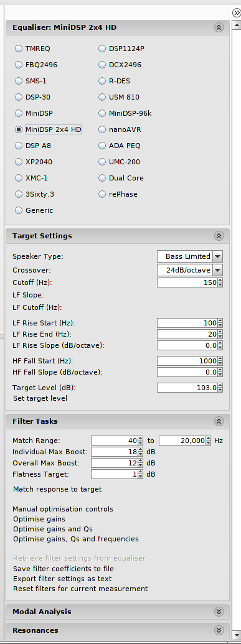Expand the Resonances panel
The width and height of the screenshot is (241, 644).
219,630
